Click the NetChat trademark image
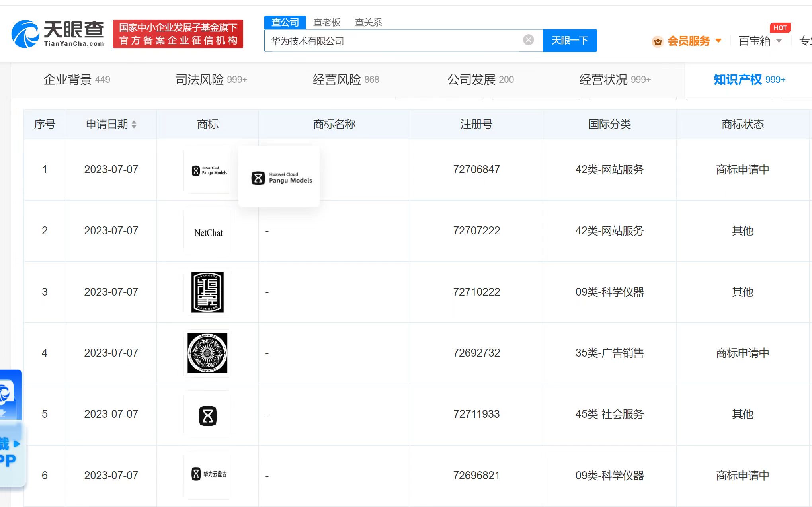This screenshot has width=812, height=507. coord(208,231)
